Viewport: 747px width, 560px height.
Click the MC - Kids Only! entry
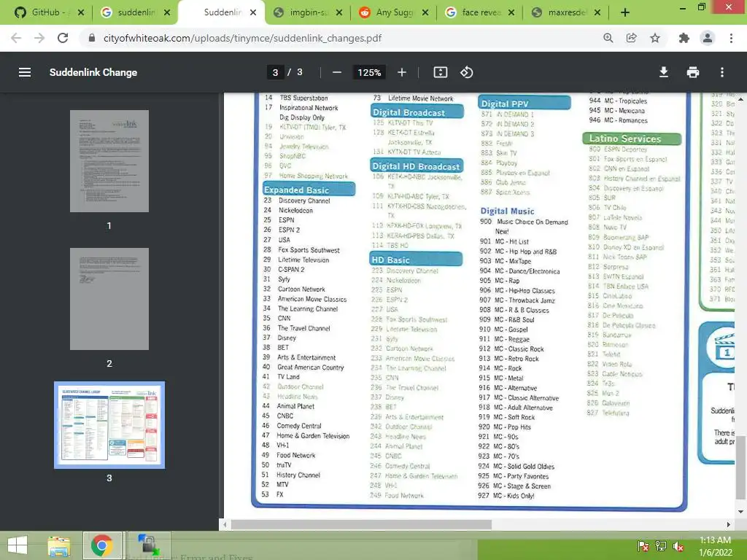tap(506, 496)
